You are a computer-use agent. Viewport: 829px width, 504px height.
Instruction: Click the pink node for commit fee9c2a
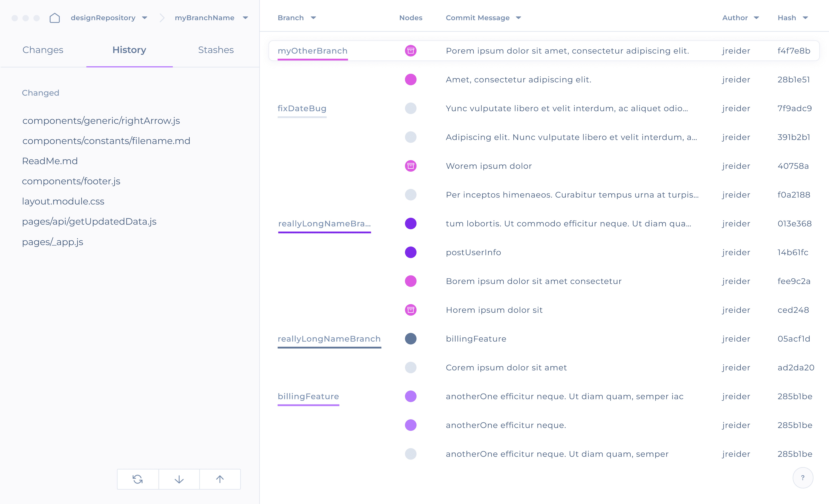click(x=410, y=281)
